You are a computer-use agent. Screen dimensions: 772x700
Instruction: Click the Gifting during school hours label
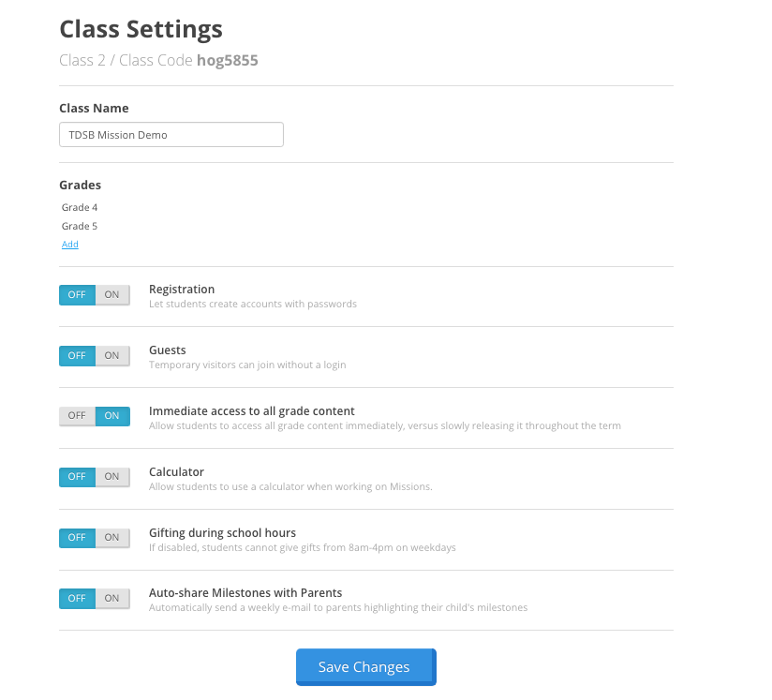pyautogui.click(x=222, y=532)
